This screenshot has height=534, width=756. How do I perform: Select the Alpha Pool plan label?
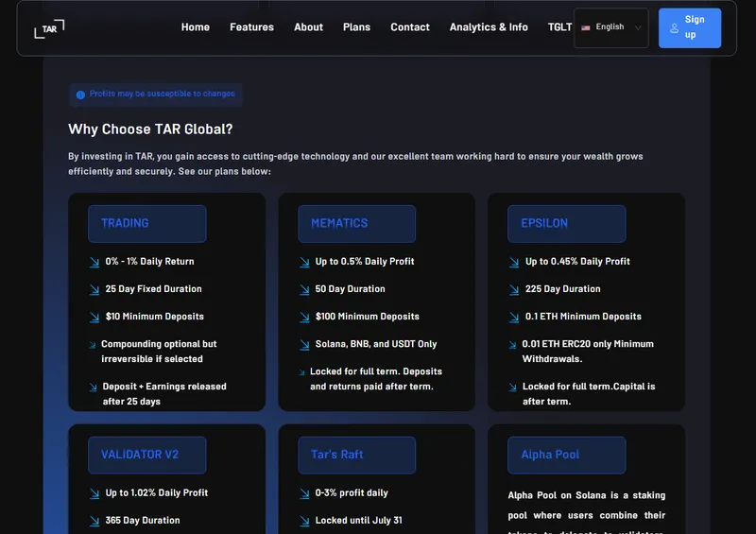(566, 455)
